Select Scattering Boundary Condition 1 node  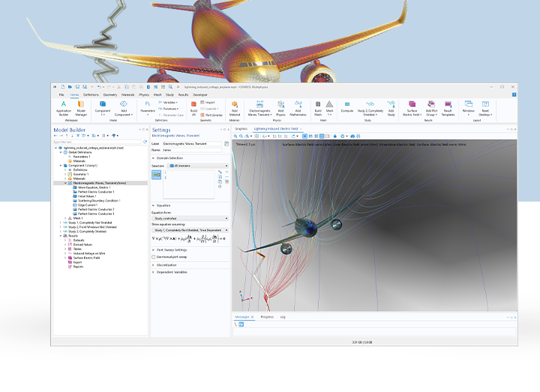click(99, 201)
